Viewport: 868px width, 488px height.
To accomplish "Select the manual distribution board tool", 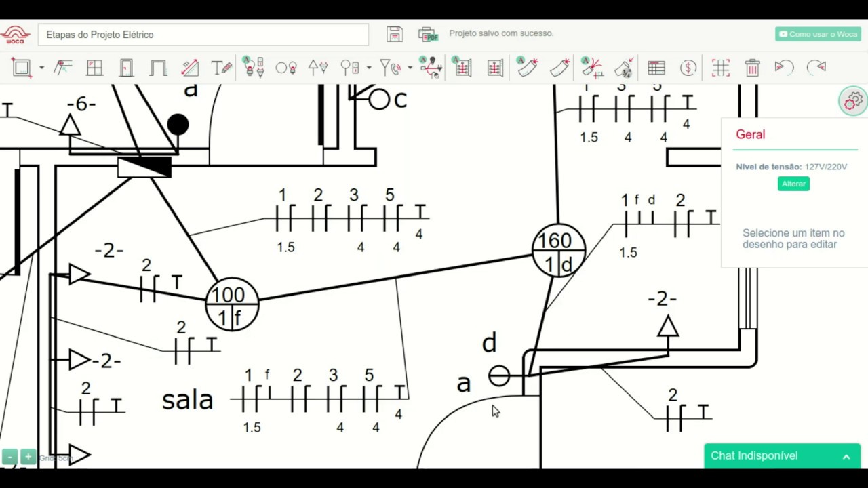I will [495, 68].
